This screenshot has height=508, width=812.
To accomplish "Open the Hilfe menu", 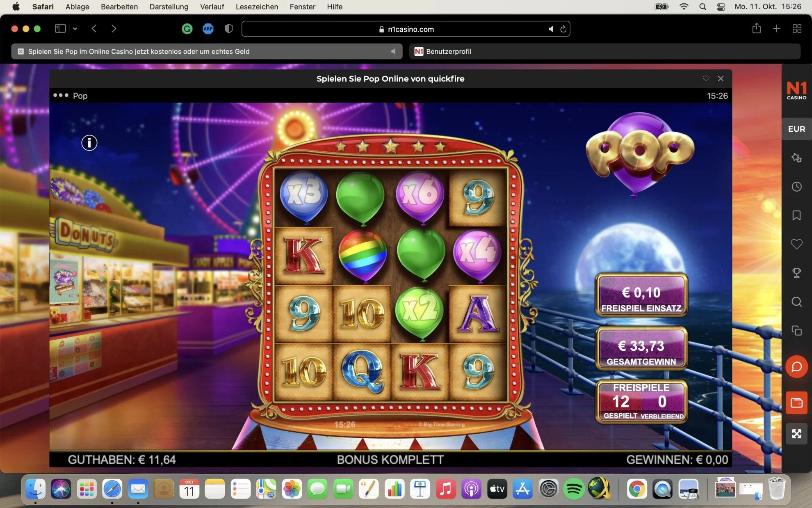I will point(335,7).
